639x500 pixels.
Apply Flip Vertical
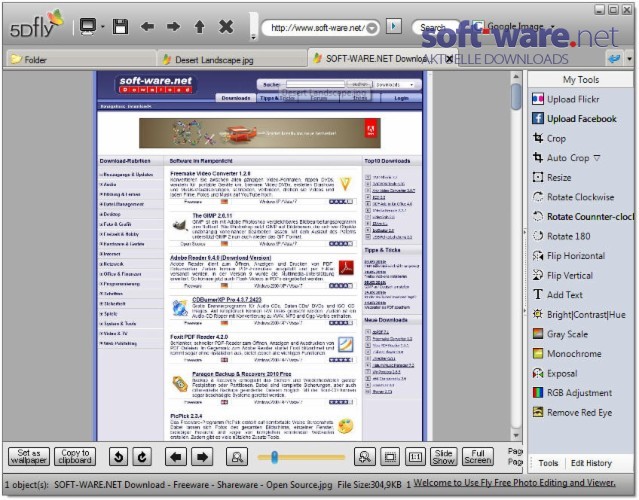point(563,275)
